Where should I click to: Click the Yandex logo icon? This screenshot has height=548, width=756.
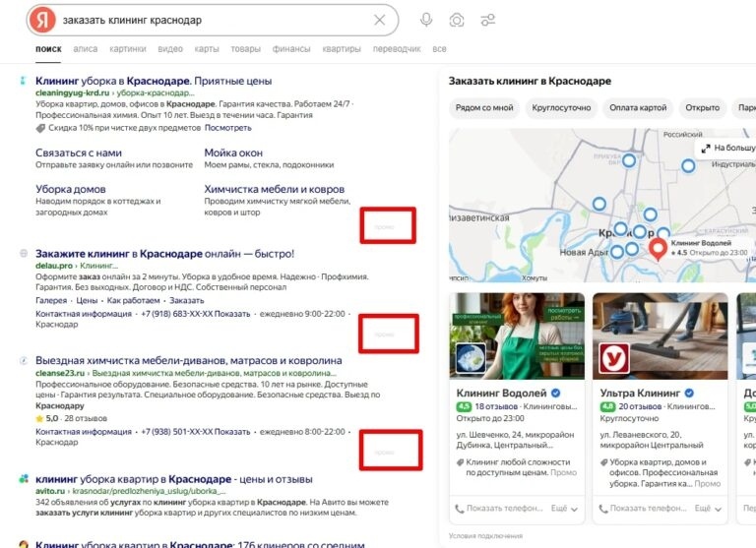42,21
